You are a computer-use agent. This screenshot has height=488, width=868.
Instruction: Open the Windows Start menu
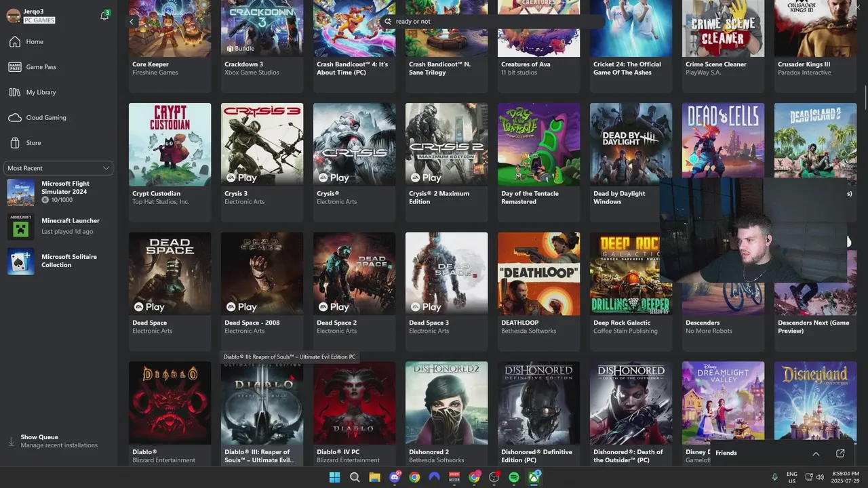pyautogui.click(x=334, y=477)
